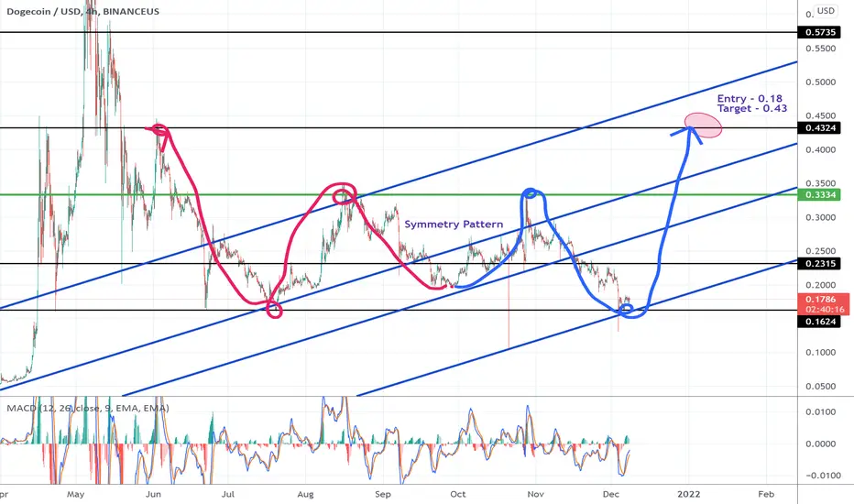This screenshot has height=504, width=854.
Task: Click Nov on the time axis
Action: point(536,494)
